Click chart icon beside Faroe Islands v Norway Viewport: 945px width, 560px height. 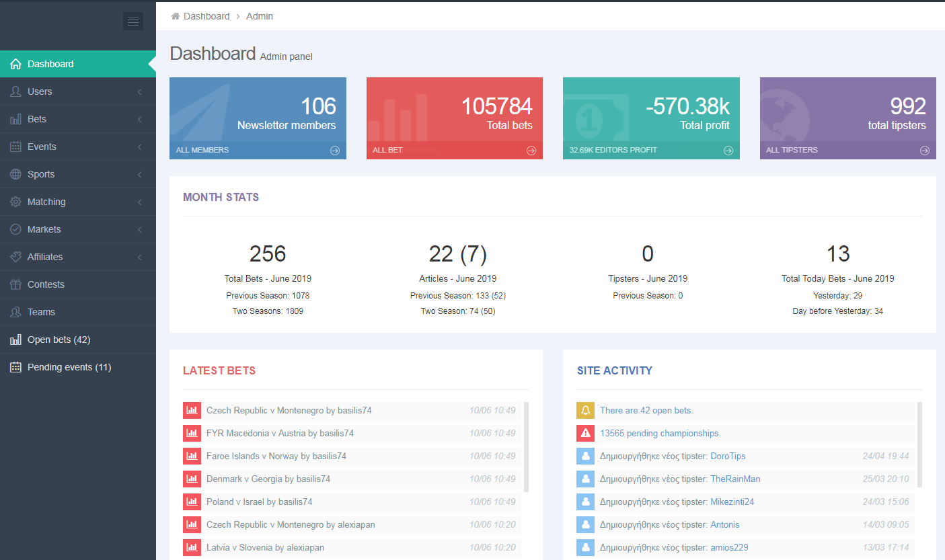(192, 456)
